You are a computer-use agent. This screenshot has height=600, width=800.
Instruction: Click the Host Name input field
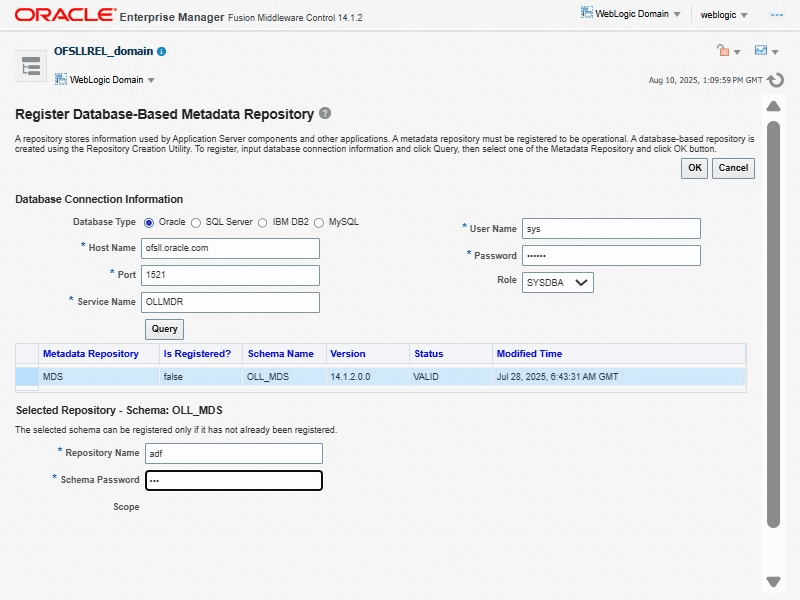click(x=230, y=248)
